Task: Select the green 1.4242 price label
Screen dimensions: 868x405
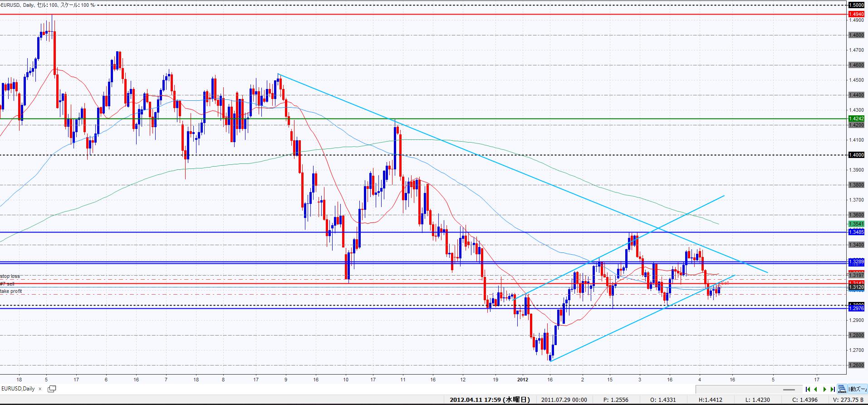Action: click(x=856, y=119)
